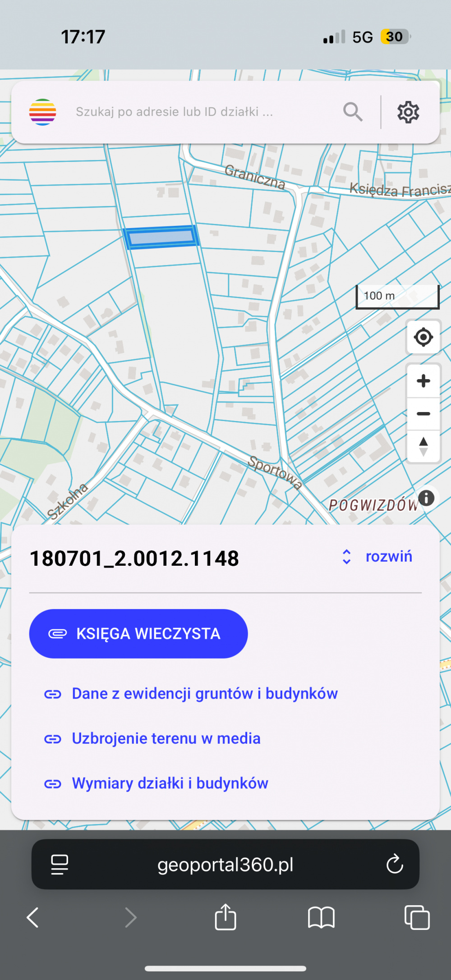Reload the page with refresh icon

395,864
